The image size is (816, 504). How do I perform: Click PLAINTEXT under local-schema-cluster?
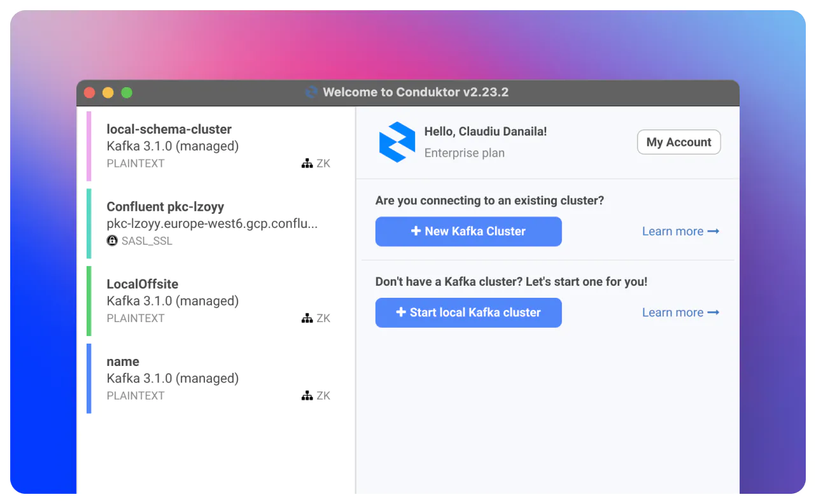[136, 164]
